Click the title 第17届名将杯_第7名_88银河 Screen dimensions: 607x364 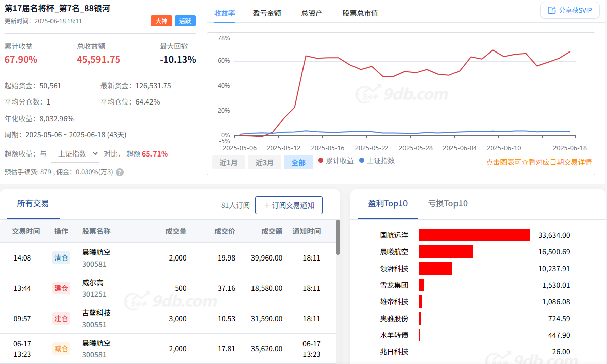57,8
